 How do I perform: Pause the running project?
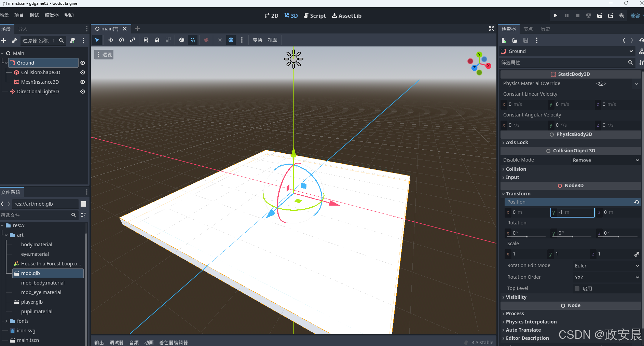(x=567, y=15)
